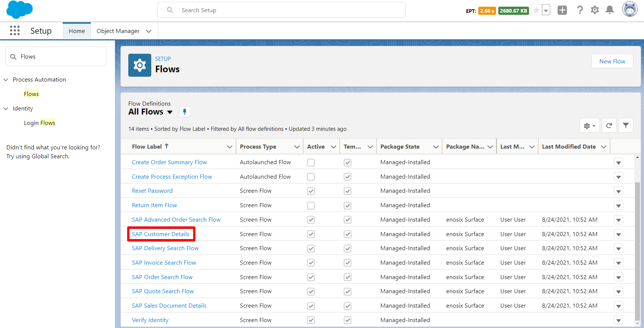
Task: Open the Verify Identity flow link
Action: click(x=150, y=320)
